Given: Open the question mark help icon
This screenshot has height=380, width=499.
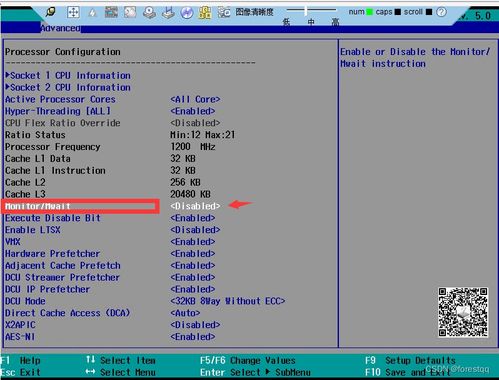Looking at the screenshot, I should pyautogui.click(x=441, y=12).
